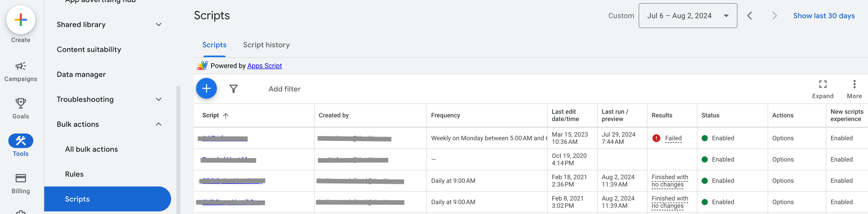This screenshot has height=214, width=868.
Task: Click the Status column header
Action: 710,115
